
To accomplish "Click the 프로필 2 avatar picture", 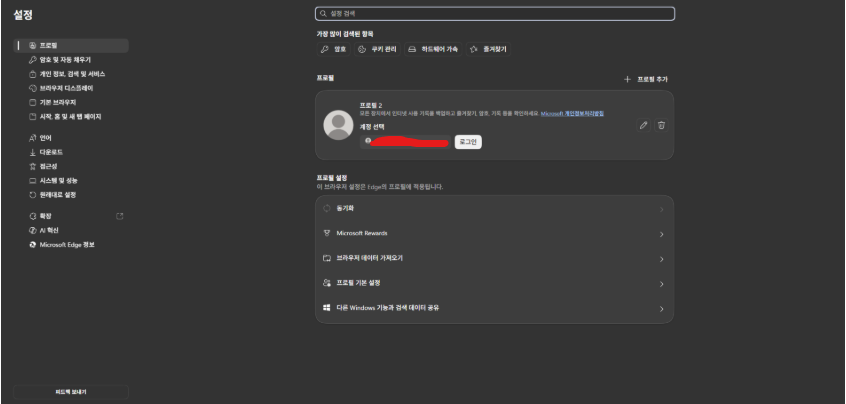I will point(338,125).
